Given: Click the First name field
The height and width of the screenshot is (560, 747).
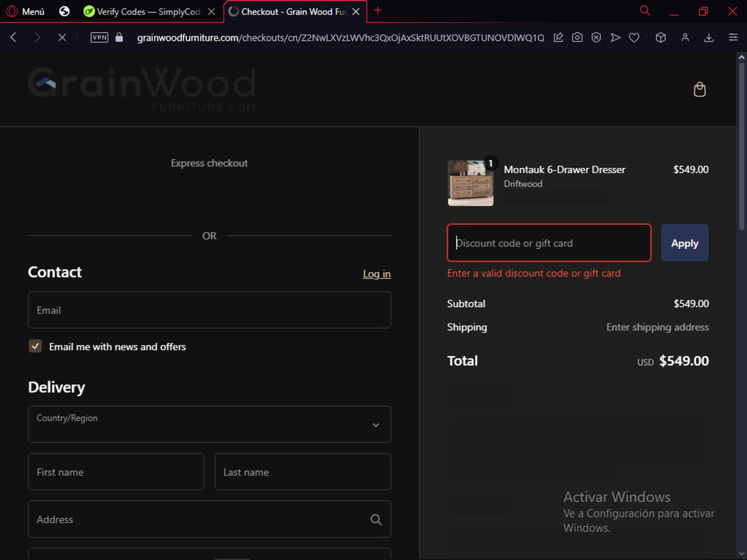Looking at the screenshot, I should 116,472.
